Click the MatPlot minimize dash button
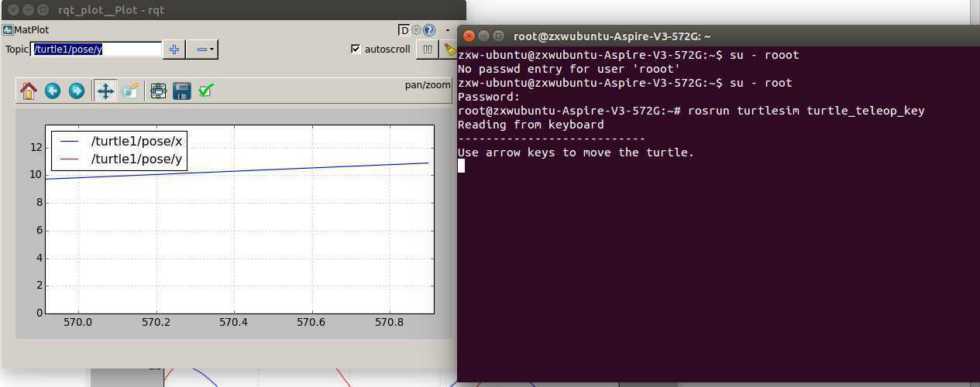The image size is (980, 387). point(448,30)
